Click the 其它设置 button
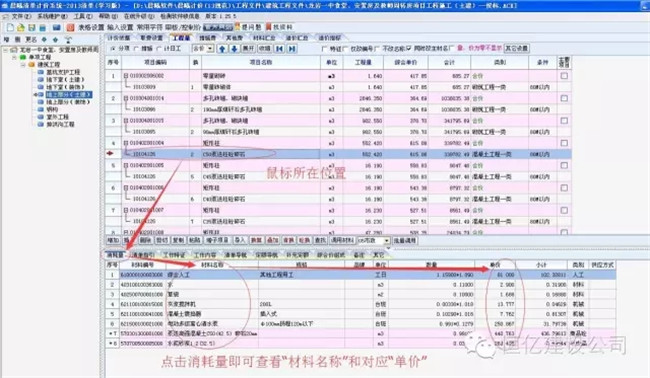The width and height of the screenshot is (650, 378). click(x=517, y=48)
